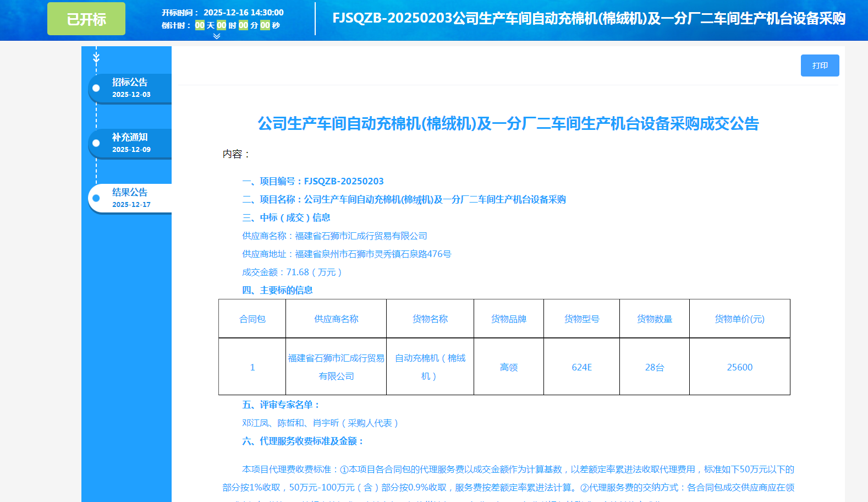This screenshot has height=502, width=868.
Task: Click the 成交金额 71.68 万元 line
Action: coord(292,272)
